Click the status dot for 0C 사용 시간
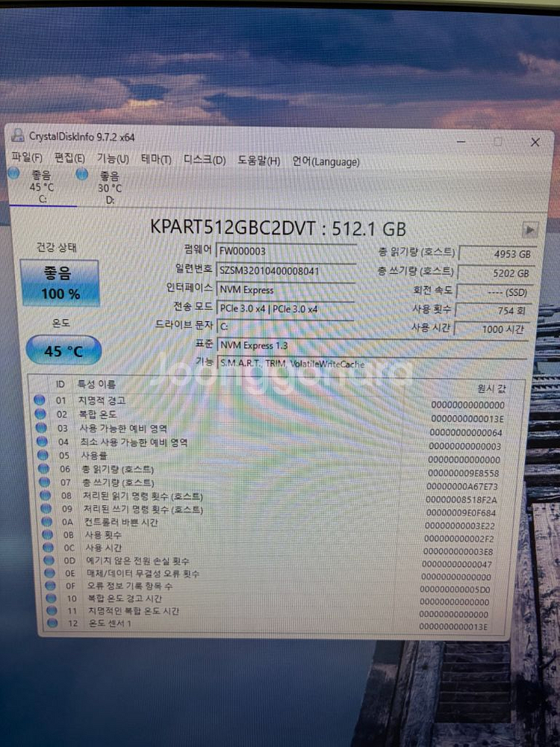The height and width of the screenshot is (747, 560). pyautogui.click(x=48, y=548)
